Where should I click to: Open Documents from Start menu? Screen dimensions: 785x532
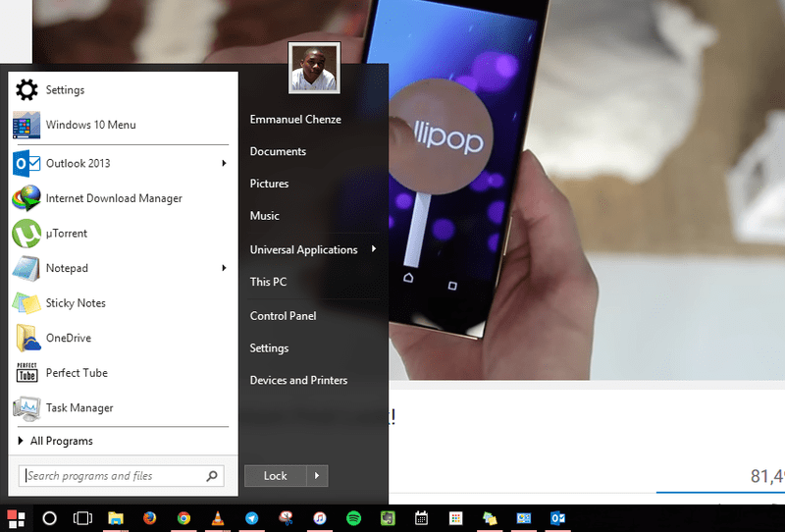click(278, 151)
